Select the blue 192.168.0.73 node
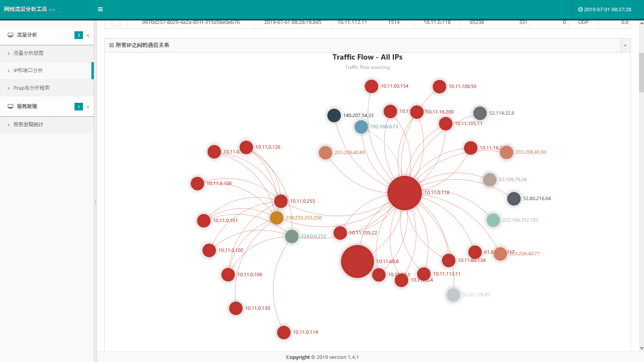644x362 pixels. click(361, 127)
